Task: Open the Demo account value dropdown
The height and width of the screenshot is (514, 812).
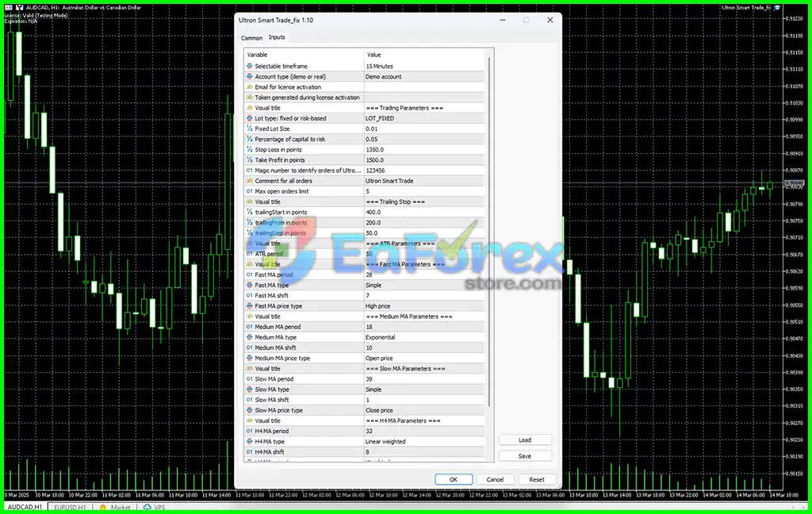Action: 425,77
